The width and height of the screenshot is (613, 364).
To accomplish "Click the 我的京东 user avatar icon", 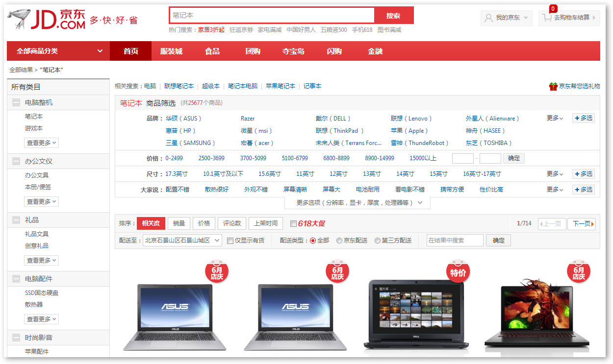I will (x=488, y=18).
